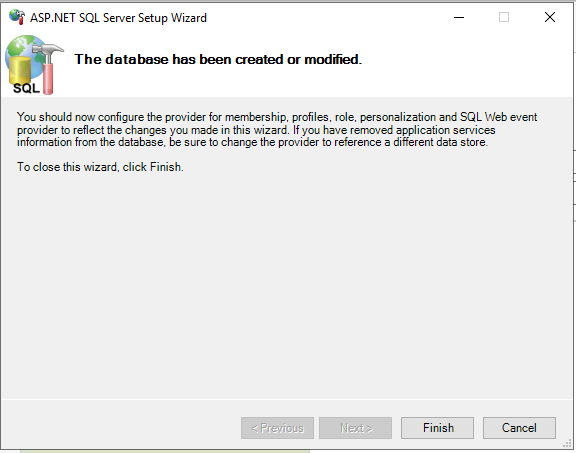The image size is (576, 453).
Task: Click the SQL hammer wizard logo
Action: [x=34, y=65]
